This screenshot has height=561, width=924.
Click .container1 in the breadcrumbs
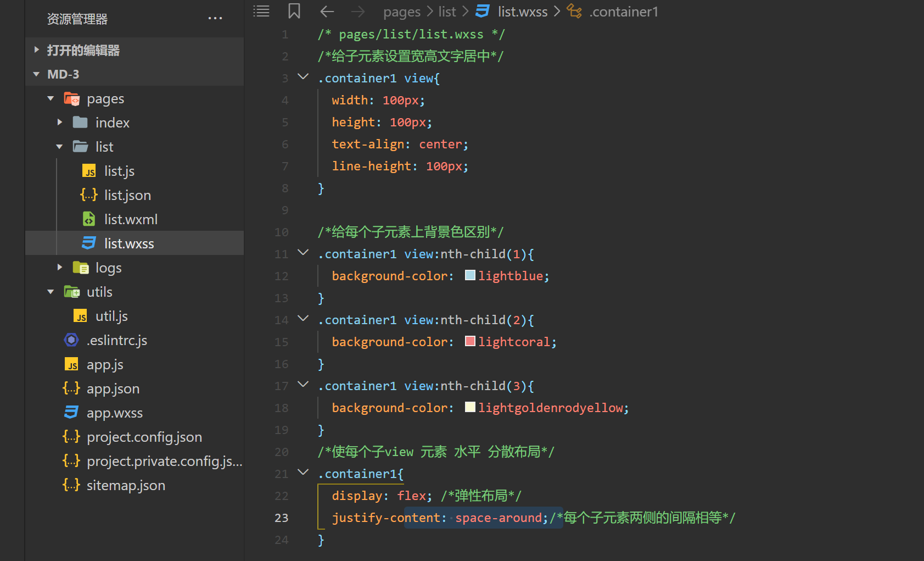click(624, 11)
